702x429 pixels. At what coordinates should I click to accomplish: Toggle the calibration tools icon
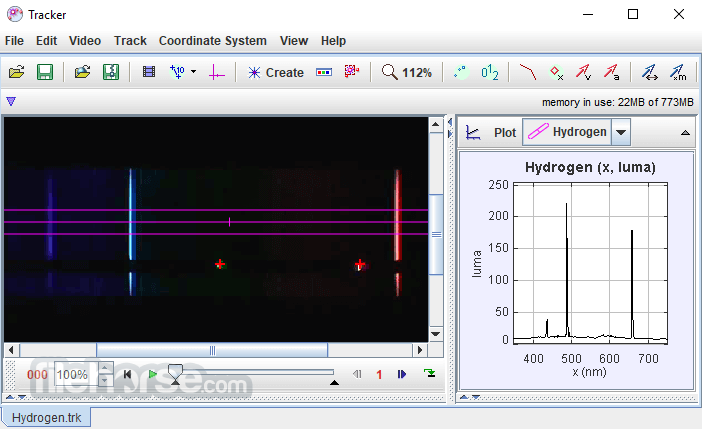click(177, 72)
